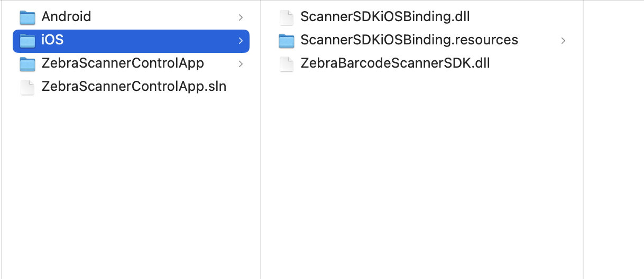Click the ScannerSDKiOSBinding.resources folder icon
This screenshot has height=279, width=644.
coord(286,41)
